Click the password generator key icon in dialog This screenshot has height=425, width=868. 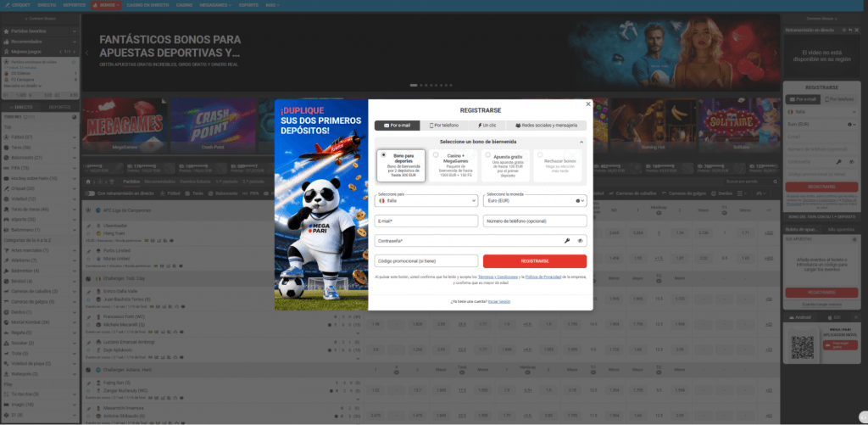click(567, 241)
